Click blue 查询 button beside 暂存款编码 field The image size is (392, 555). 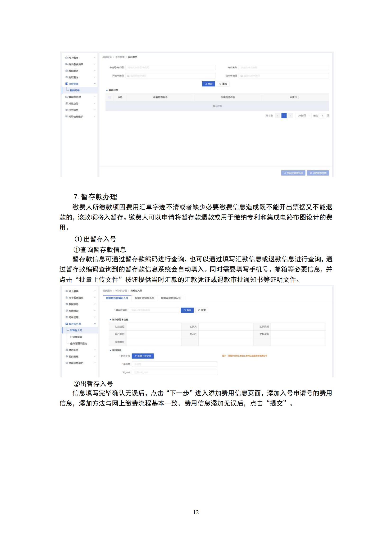click(187, 310)
